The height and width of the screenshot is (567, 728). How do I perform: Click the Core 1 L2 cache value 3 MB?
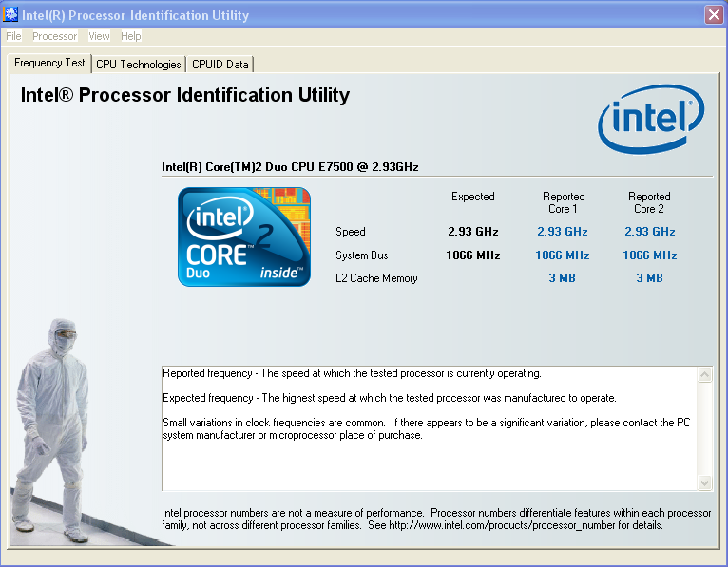pyautogui.click(x=563, y=278)
